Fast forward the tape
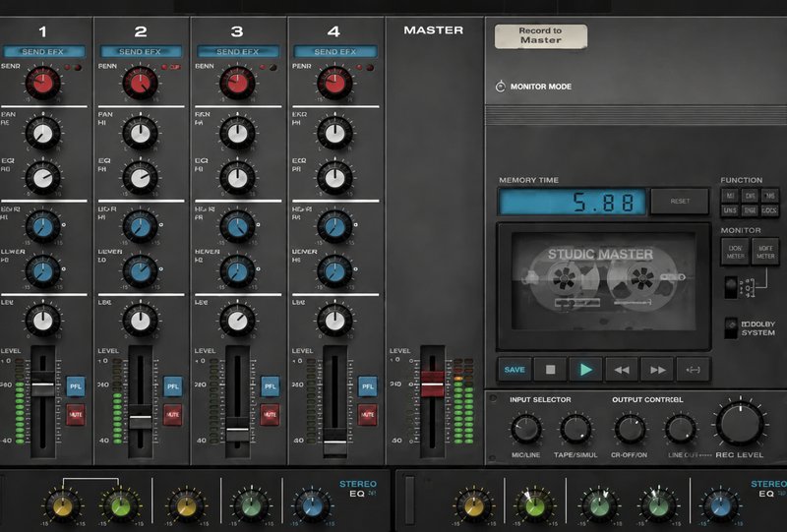Image resolution: width=787 pixels, height=532 pixels. pos(657,370)
